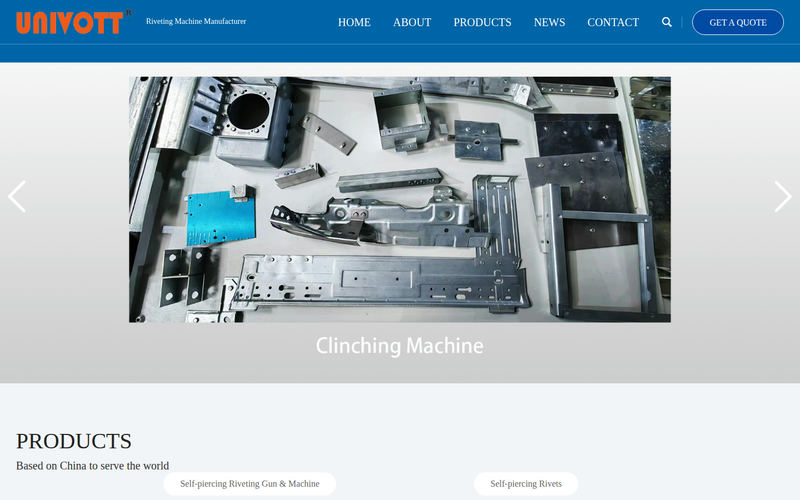
Task: Open the ABOUT menu item
Action: coord(412,22)
